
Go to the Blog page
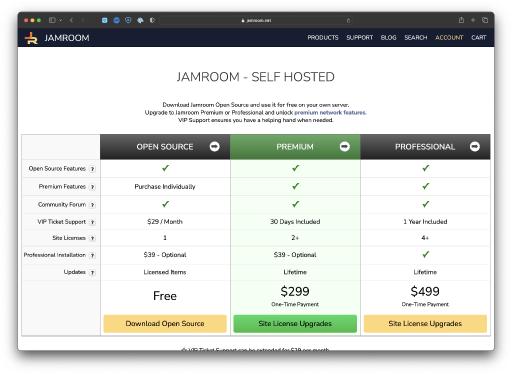(389, 38)
